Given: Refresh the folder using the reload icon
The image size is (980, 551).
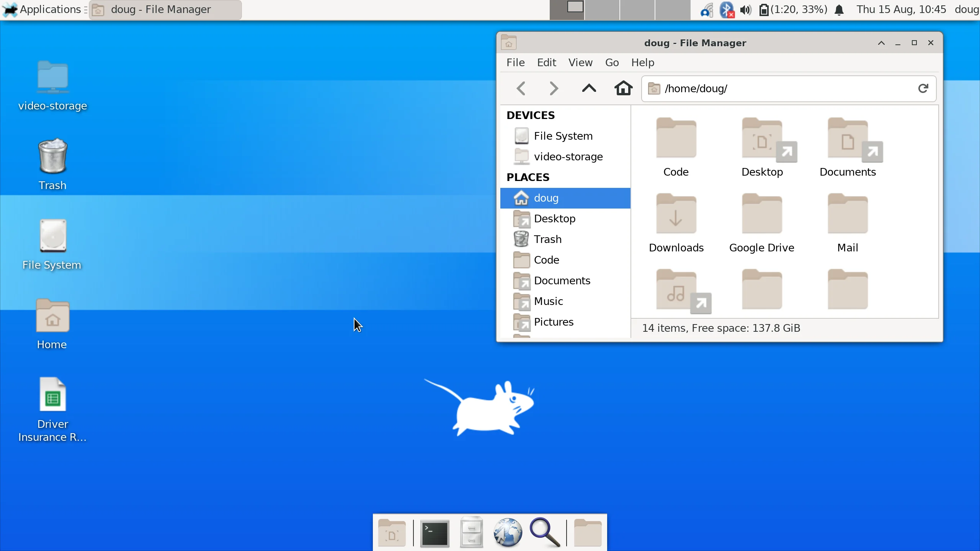Looking at the screenshot, I should (x=923, y=88).
